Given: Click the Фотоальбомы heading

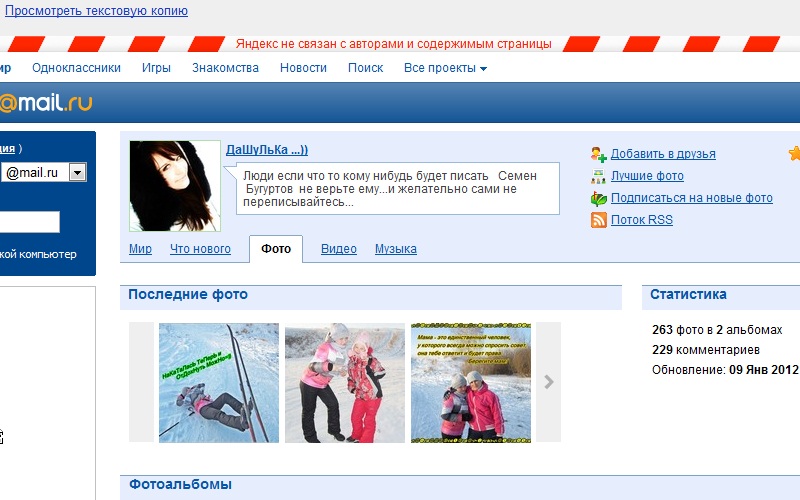Looking at the screenshot, I should 180,484.
